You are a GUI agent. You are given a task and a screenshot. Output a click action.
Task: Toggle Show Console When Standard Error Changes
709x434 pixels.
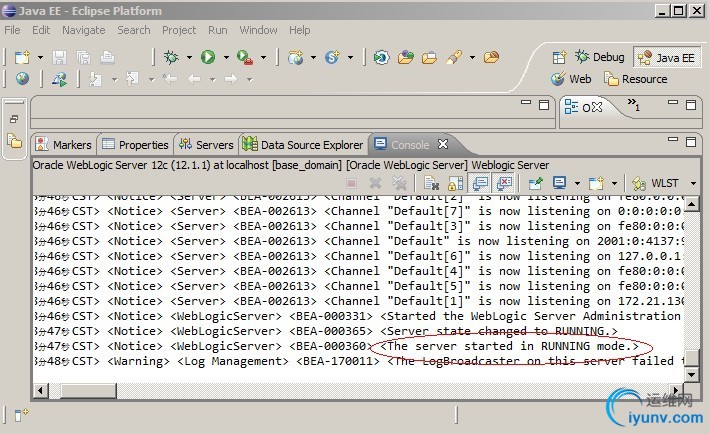[505, 183]
